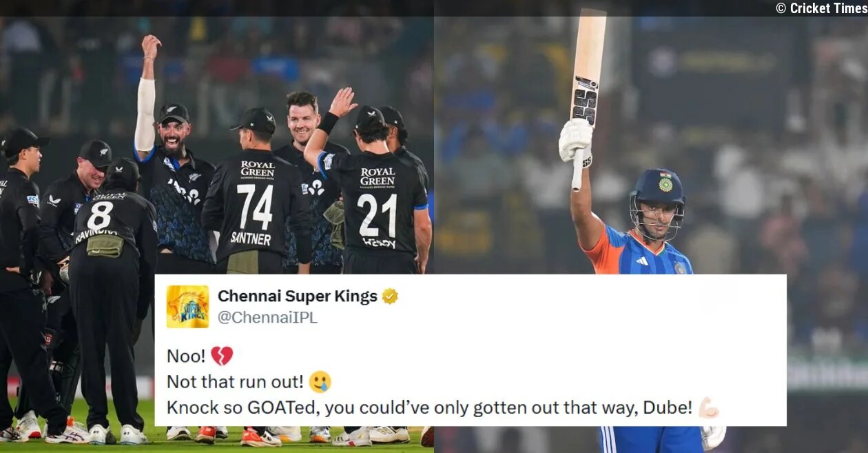
Task: Open the @ChennaiIPL handle link
Action: click(x=267, y=317)
